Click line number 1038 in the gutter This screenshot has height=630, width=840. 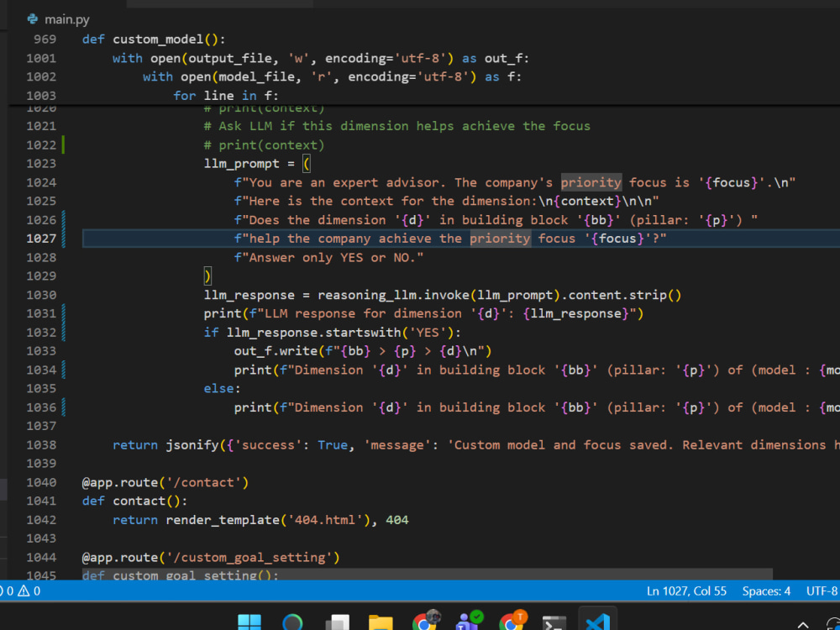41,444
